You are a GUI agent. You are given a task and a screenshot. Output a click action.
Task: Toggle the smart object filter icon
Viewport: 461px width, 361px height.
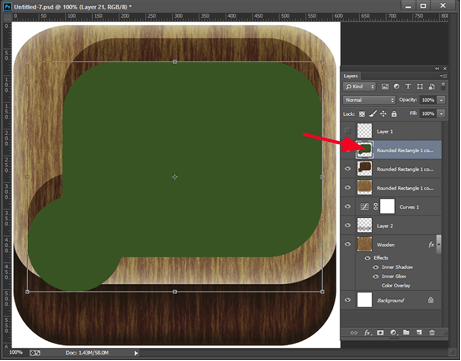(x=432, y=87)
